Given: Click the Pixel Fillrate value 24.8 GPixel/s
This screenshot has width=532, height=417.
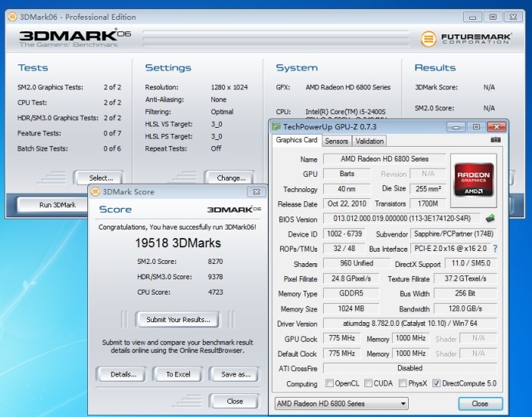Looking at the screenshot, I should tap(351, 279).
